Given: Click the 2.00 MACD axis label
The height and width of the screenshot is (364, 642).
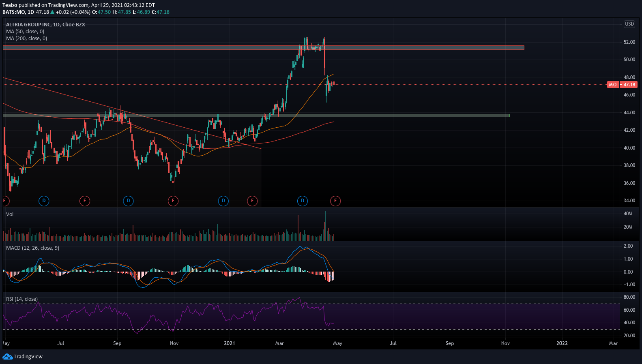Looking at the screenshot, I should (x=628, y=246).
